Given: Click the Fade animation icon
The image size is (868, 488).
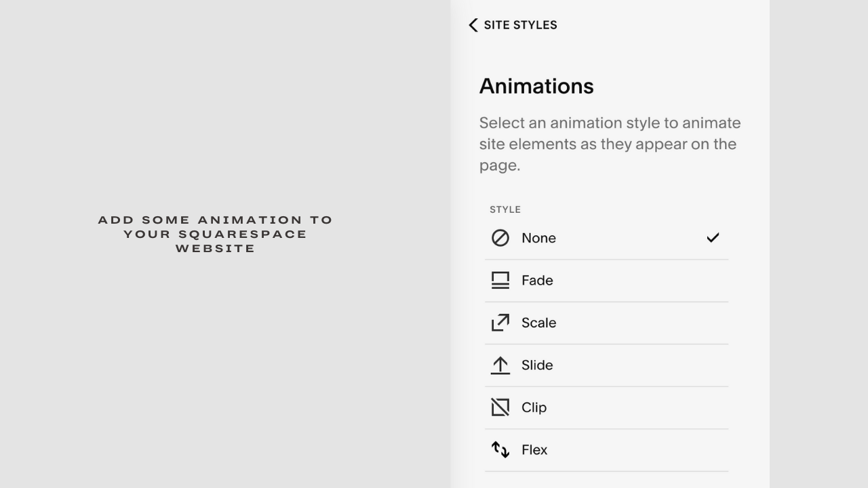Looking at the screenshot, I should (500, 281).
